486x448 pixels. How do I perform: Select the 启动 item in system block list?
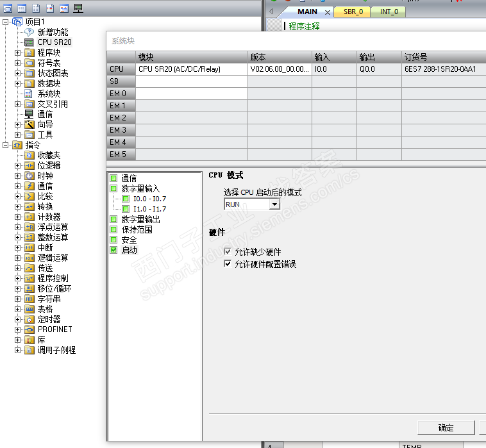129,250
